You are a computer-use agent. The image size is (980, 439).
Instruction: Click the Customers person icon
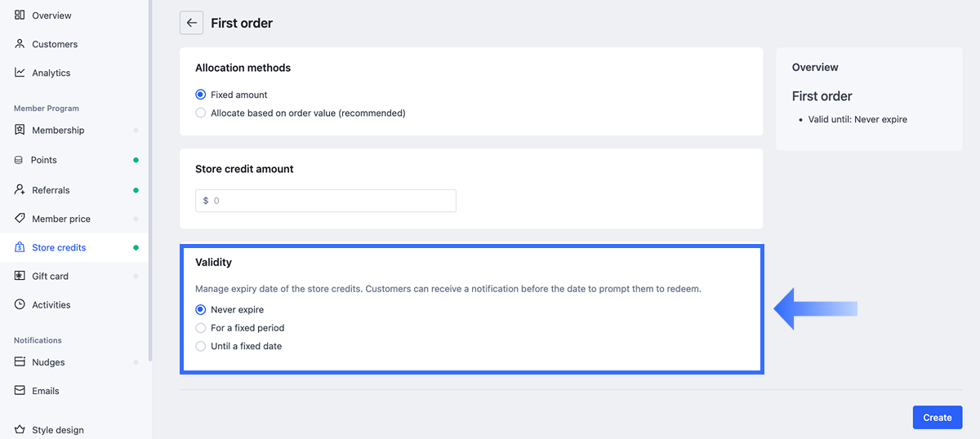[20, 44]
